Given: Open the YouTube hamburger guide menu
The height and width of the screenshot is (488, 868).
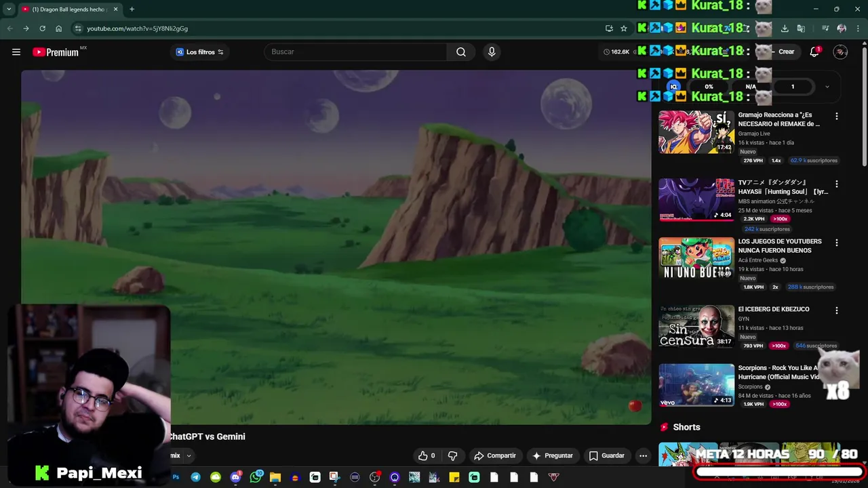Looking at the screenshot, I should [16, 52].
